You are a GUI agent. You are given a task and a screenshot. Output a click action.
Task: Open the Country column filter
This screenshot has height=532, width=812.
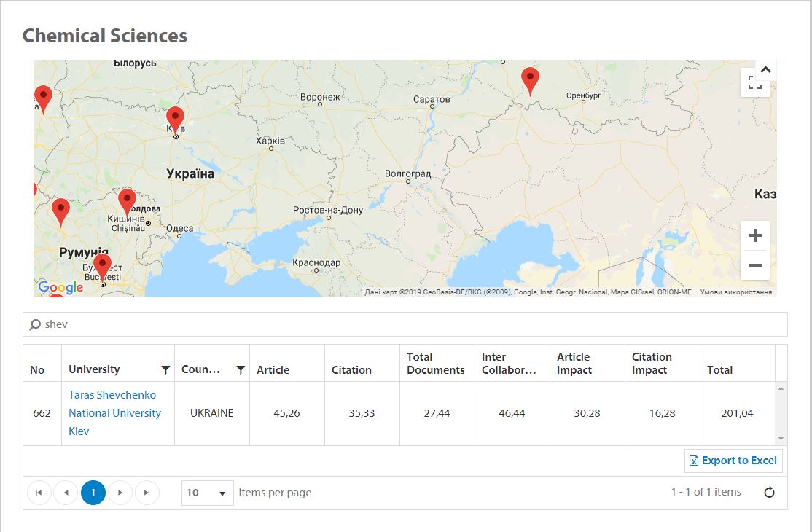(x=241, y=369)
